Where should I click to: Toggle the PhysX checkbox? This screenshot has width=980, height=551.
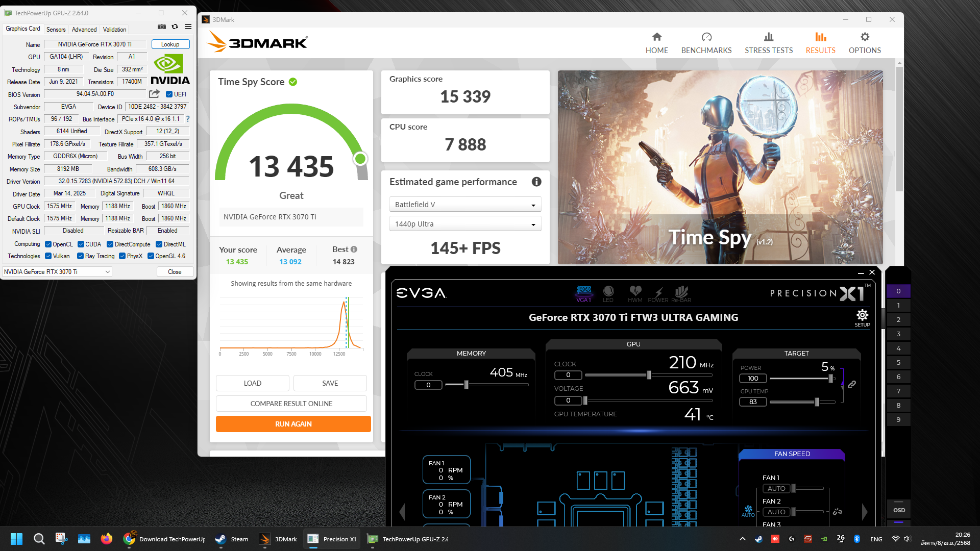point(122,256)
